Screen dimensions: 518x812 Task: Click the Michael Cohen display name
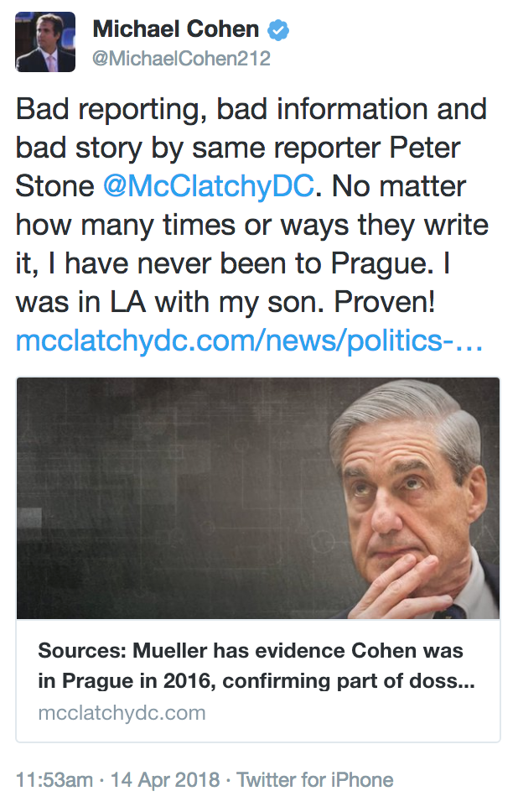175,30
